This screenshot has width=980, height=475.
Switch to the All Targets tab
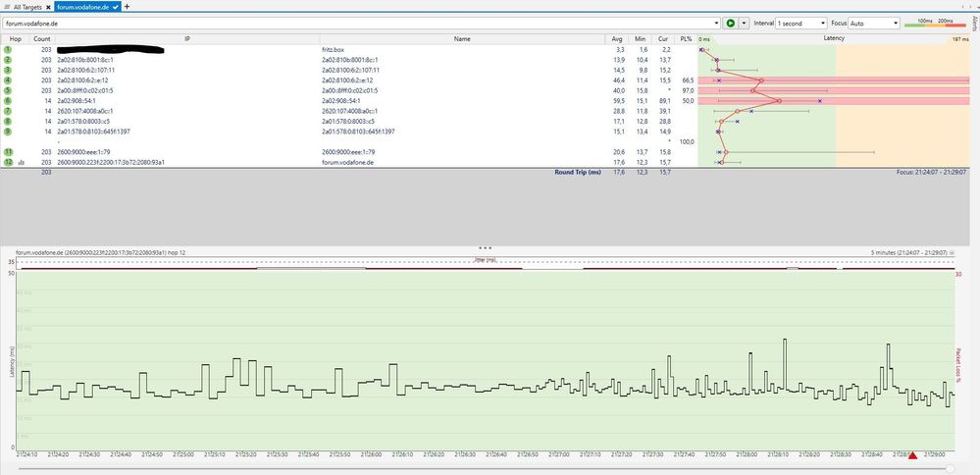[28, 6]
